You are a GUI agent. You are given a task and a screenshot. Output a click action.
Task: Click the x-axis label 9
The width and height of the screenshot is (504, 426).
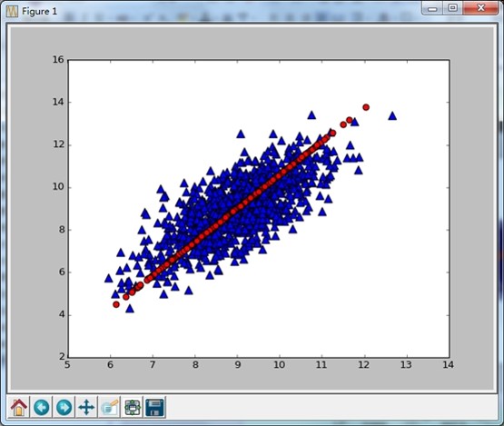click(237, 365)
